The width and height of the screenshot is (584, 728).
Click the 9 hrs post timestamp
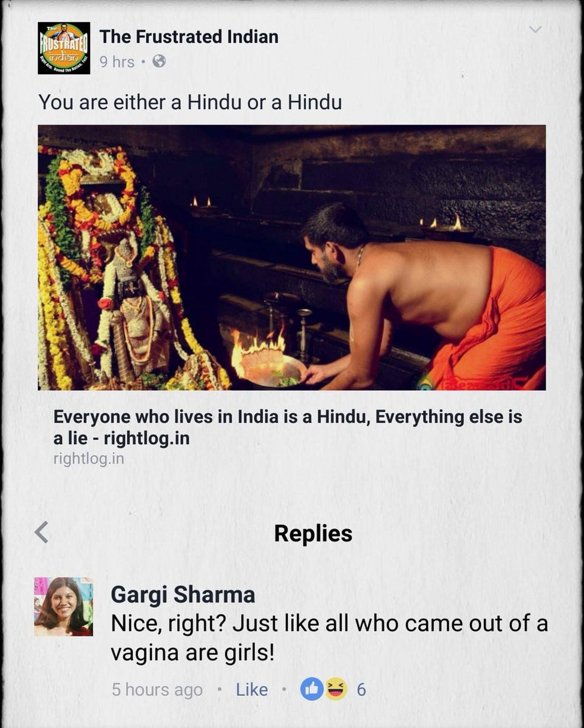tap(117, 61)
